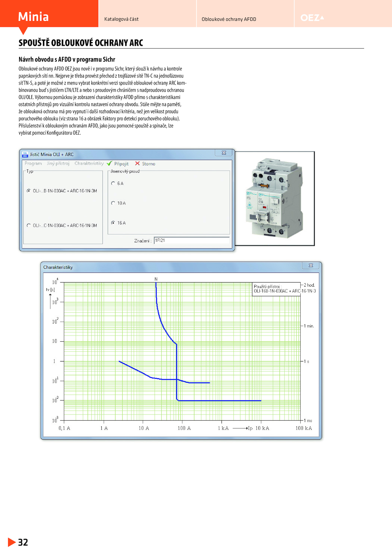Screen dimensions: 392x555
Task: Click the page number 32
Action: pyautogui.click(x=23, y=542)
